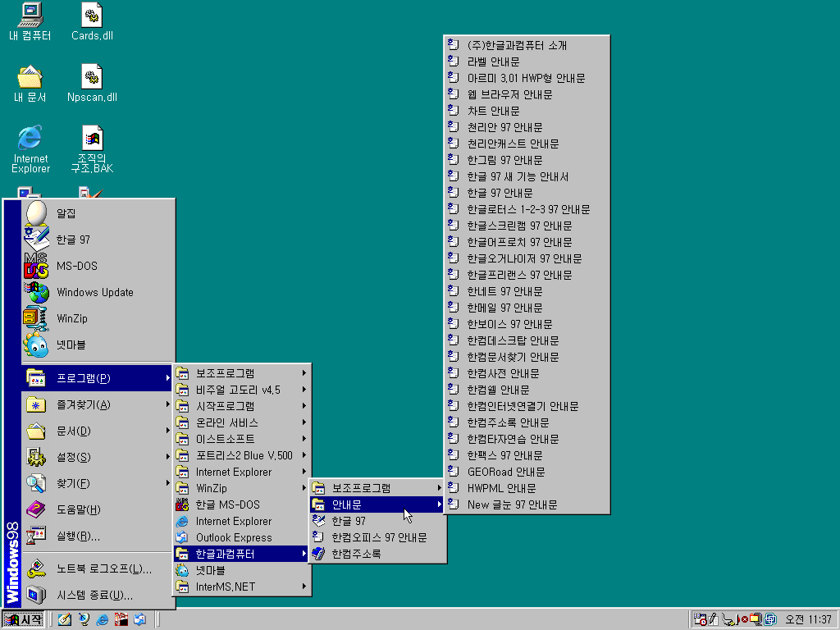840x630 pixels.
Task: Open 한메일 97 안내문 document
Action: pyautogui.click(x=527, y=308)
